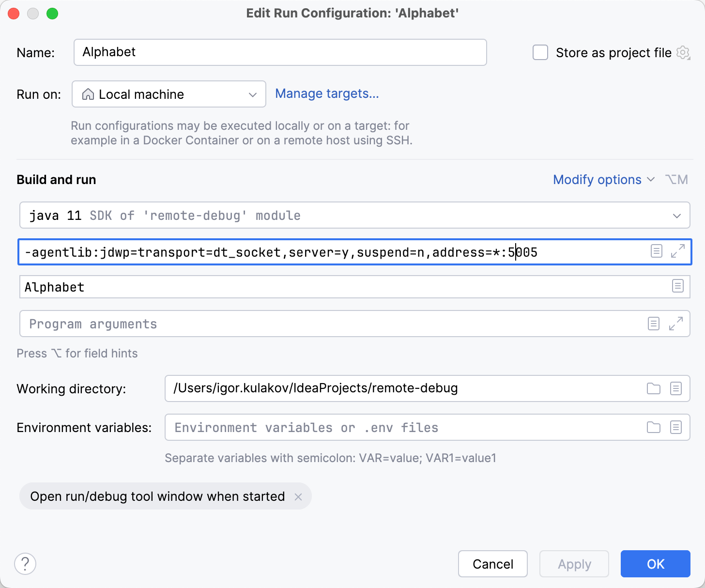Click inside the Name input field

click(x=280, y=52)
